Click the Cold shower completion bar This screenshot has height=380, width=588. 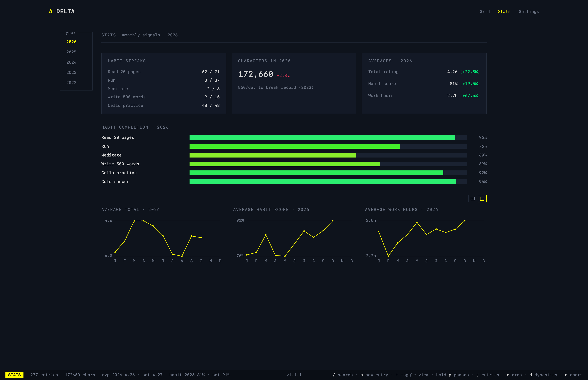click(328, 182)
